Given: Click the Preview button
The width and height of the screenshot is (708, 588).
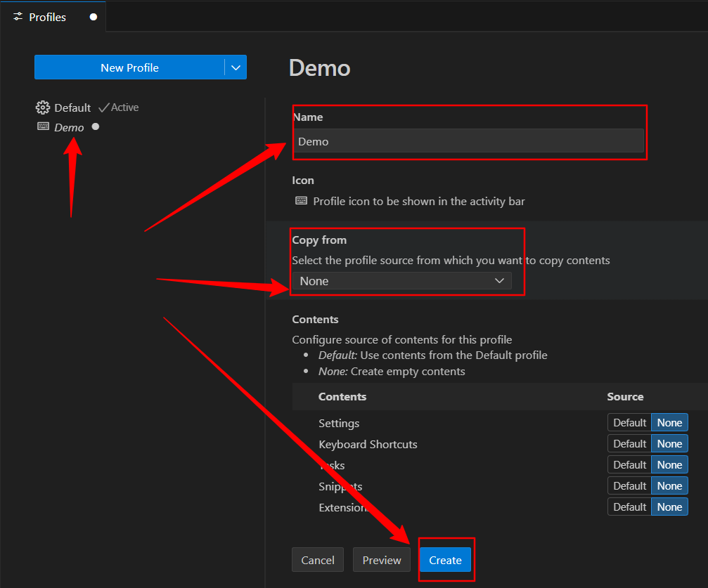Looking at the screenshot, I should (x=382, y=560).
